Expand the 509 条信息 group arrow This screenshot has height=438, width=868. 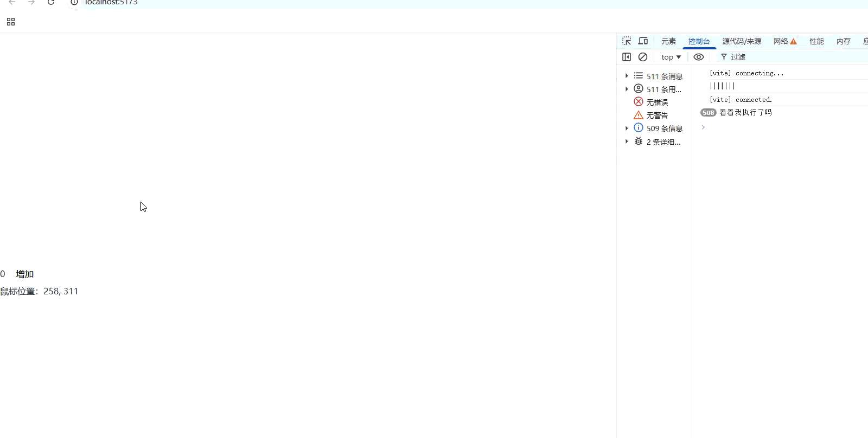627,128
